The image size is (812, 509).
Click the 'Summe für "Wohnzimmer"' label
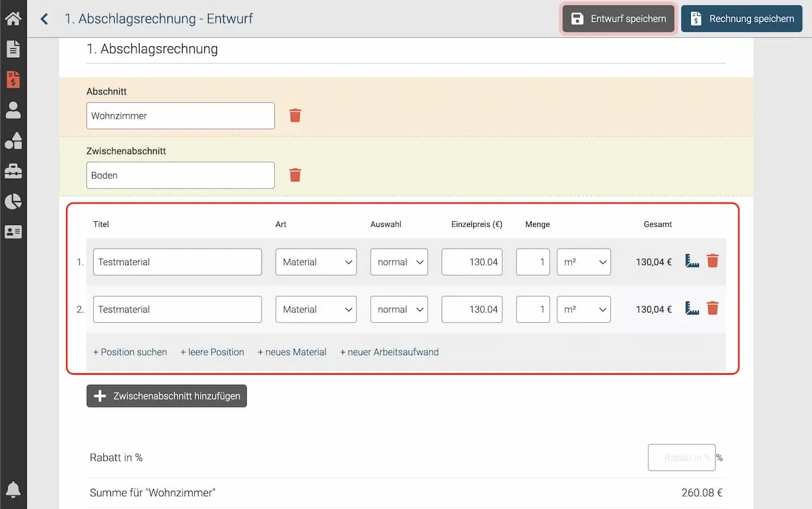[x=153, y=493]
